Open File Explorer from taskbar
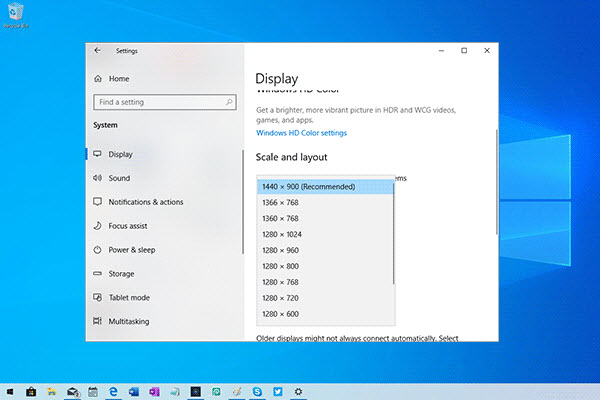The height and width of the screenshot is (400, 600). coord(52,392)
